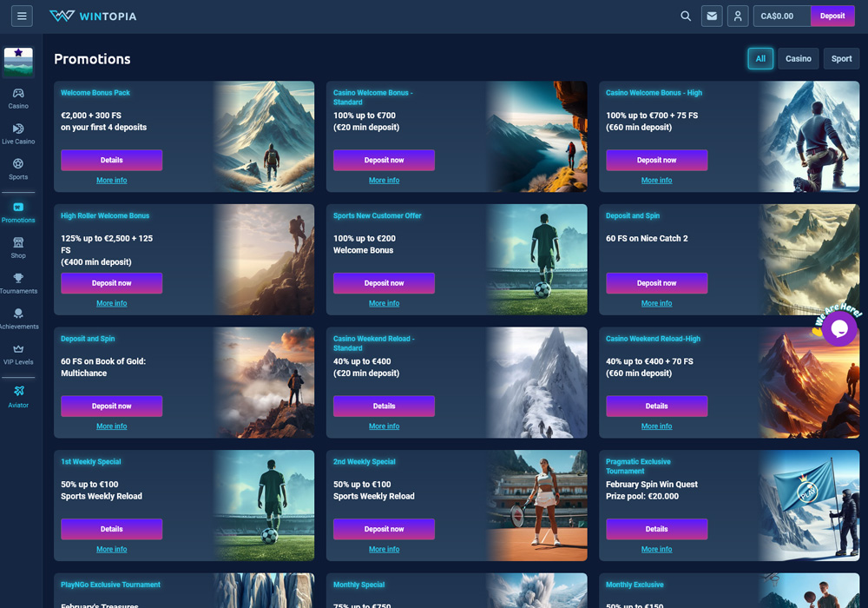Viewport: 868px width, 608px height.
Task: Click the Deposit button in header
Action: pyautogui.click(x=832, y=16)
